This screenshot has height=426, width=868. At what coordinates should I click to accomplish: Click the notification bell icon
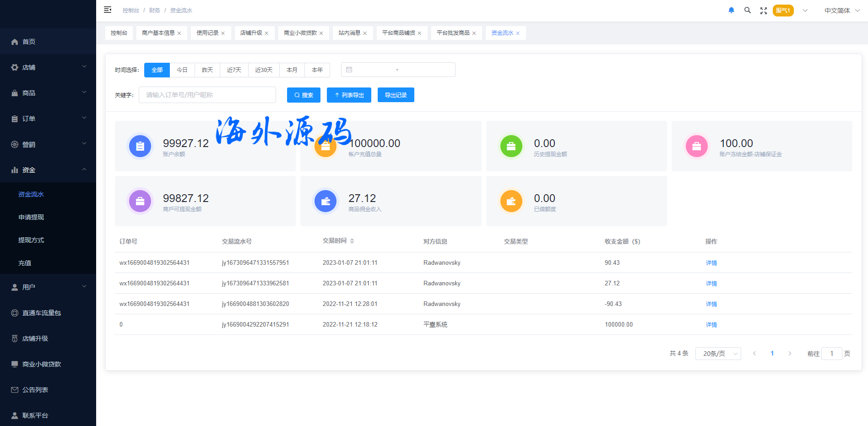coord(731,11)
